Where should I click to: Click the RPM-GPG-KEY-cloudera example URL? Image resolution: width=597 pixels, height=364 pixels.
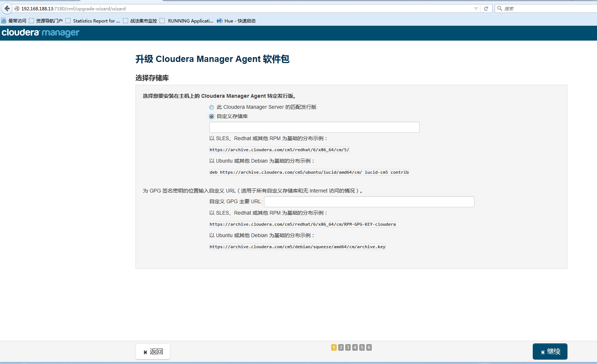pos(303,224)
